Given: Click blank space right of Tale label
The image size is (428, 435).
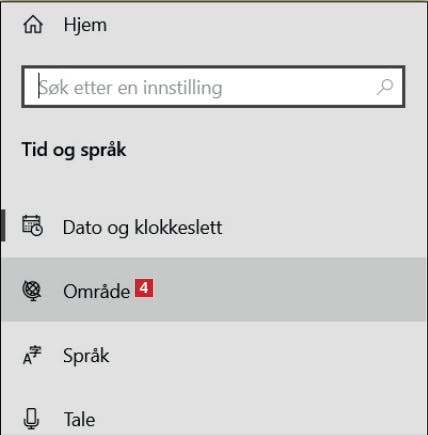Looking at the screenshot, I should pos(260,419).
